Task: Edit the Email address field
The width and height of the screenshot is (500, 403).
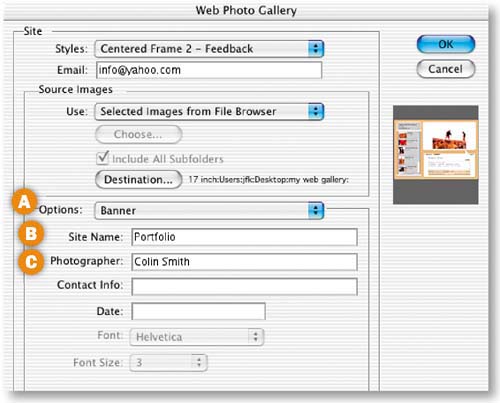Action: point(209,70)
